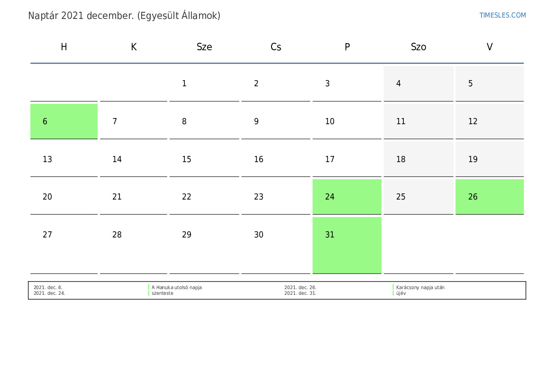The height and width of the screenshot is (392, 554).
Task: Click day 7 in the calendar
Action: click(134, 121)
